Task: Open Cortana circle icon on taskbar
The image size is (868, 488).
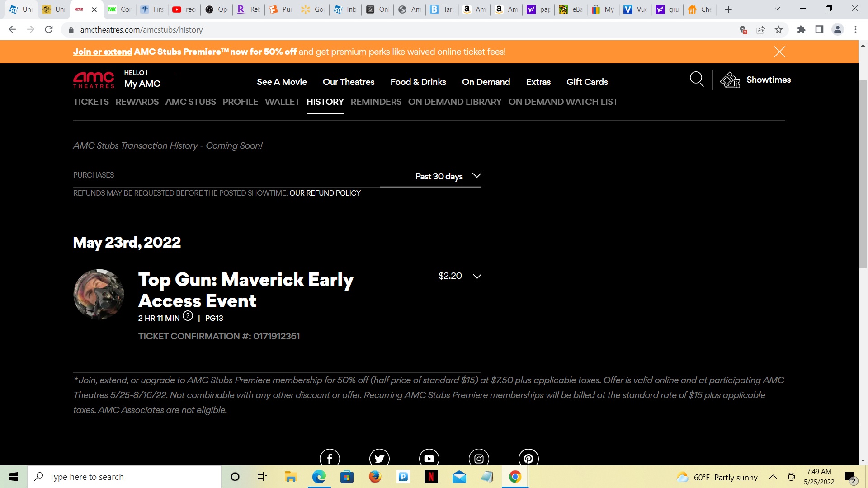Action: tap(235, 477)
